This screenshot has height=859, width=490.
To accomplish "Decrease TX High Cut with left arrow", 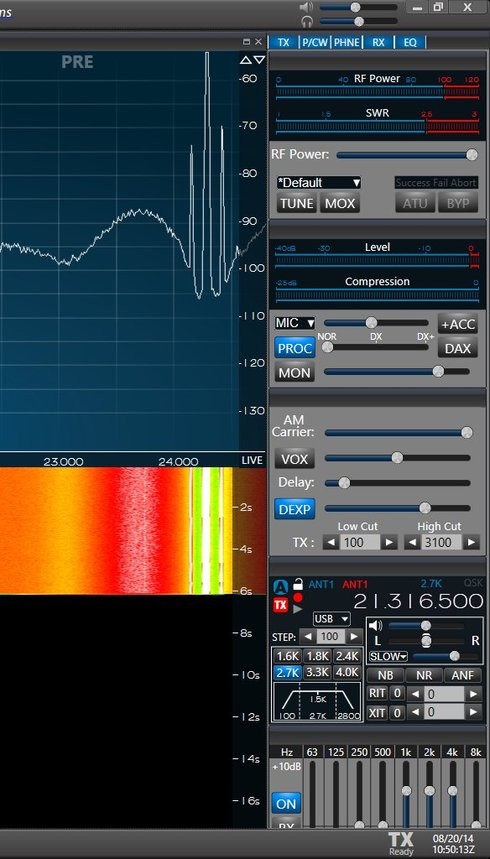I will pos(412,542).
